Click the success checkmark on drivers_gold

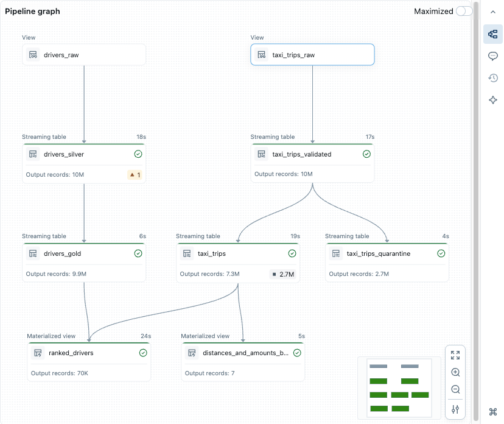(x=138, y=253)
